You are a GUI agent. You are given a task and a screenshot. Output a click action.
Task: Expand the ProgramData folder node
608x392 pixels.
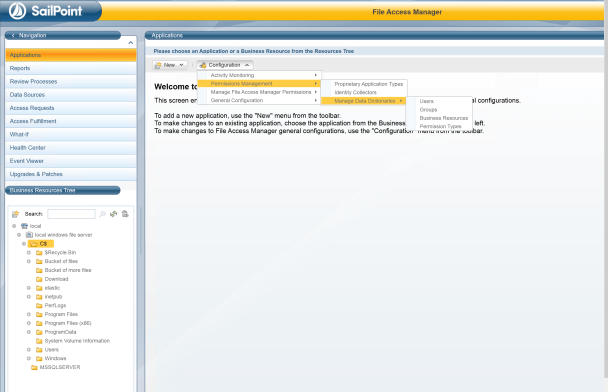(29, 332)
